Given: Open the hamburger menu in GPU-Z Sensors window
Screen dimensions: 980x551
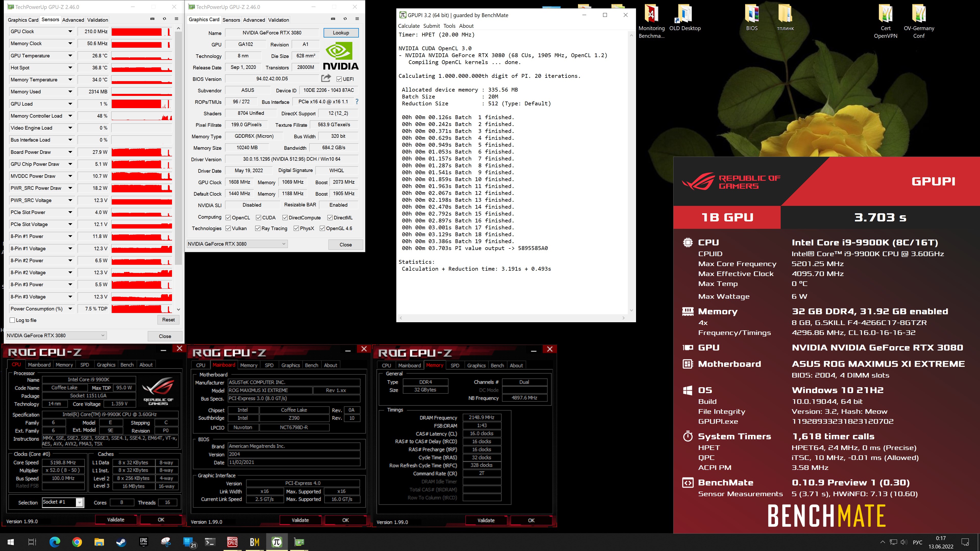Looking at the screenshot, I should click(176, 19).
